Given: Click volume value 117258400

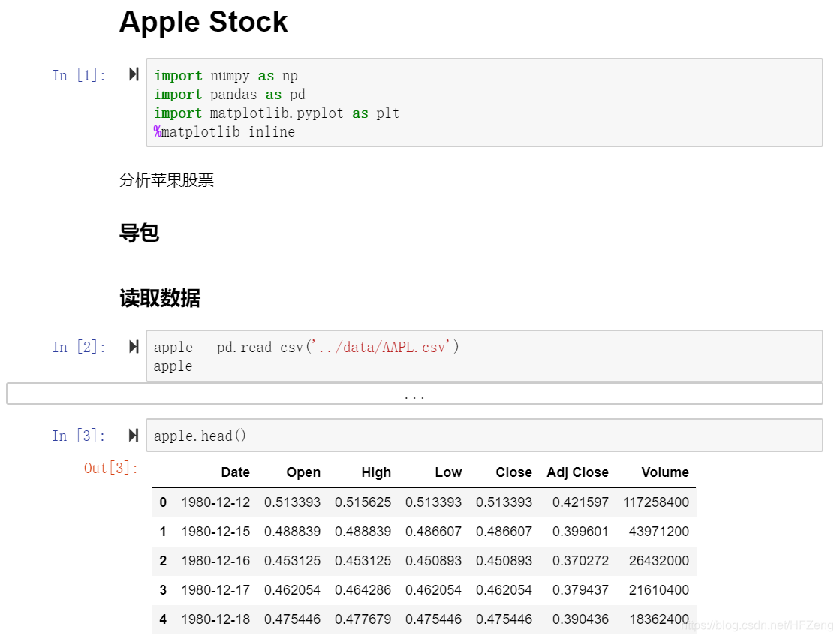Looking at the screenshot, I should [x=656, y=502].
